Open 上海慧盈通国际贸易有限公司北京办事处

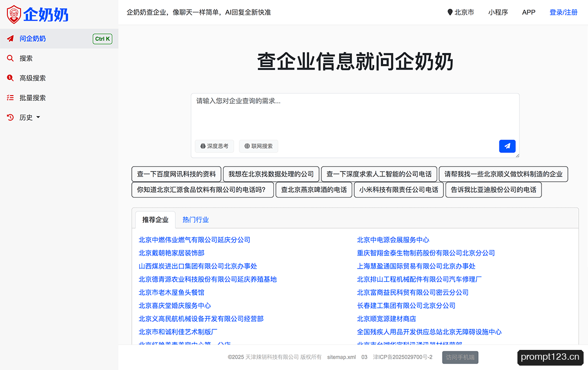pyautogui.click(x=416, y=266)
